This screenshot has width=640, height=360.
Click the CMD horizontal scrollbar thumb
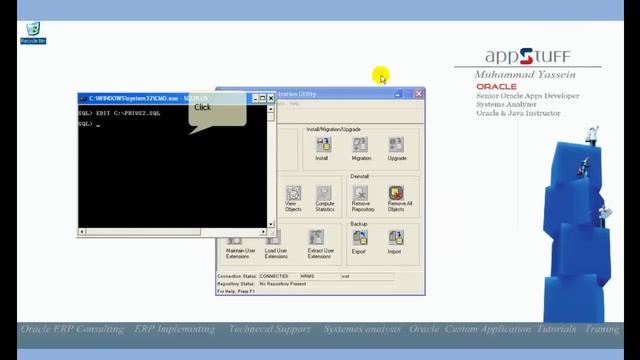(x=143, y=231)
